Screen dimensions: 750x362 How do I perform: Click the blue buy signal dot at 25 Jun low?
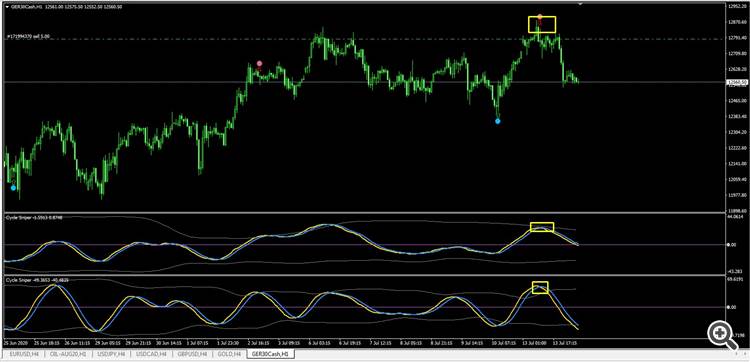[x=13, y=188]
